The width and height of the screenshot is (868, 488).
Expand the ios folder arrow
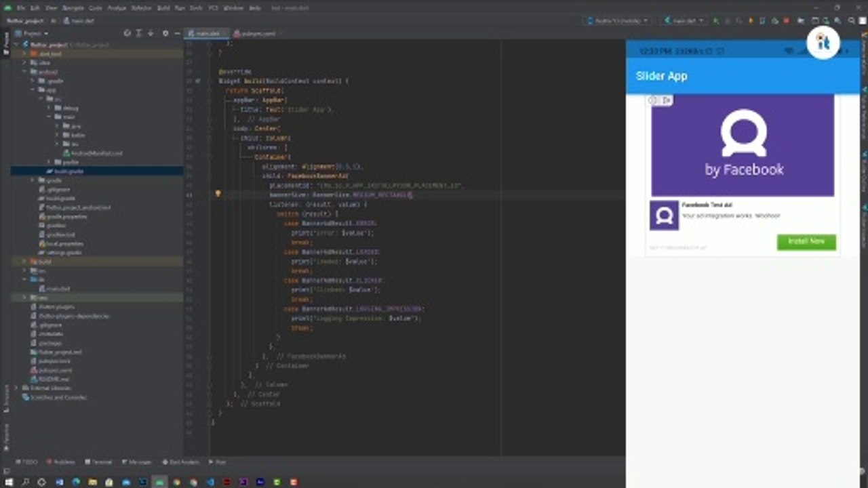coord(24,270)
